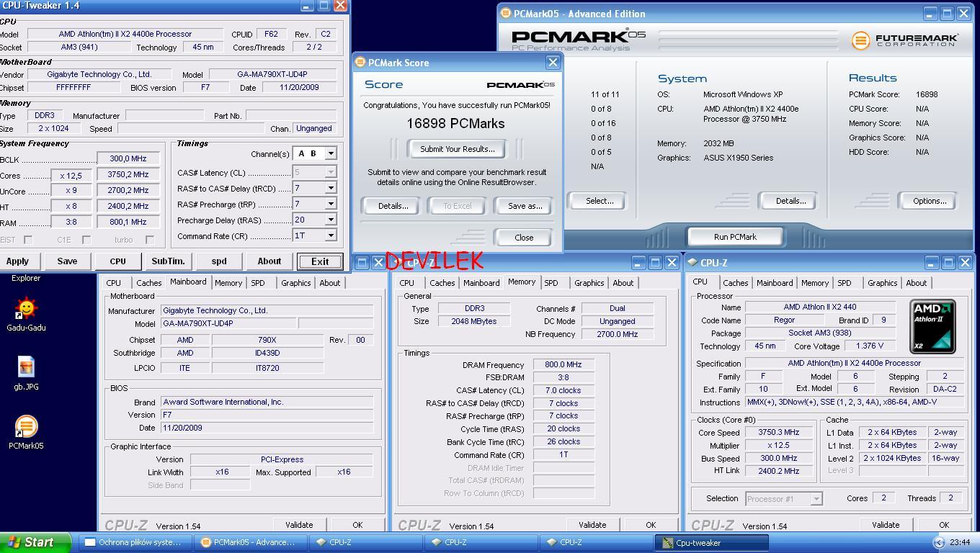
Task: Click the PCMark05 title bar icon
Action: (506, 13)
